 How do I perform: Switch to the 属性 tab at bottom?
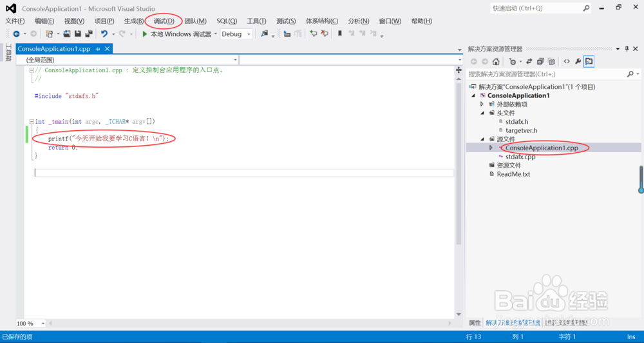click(475, 323)
